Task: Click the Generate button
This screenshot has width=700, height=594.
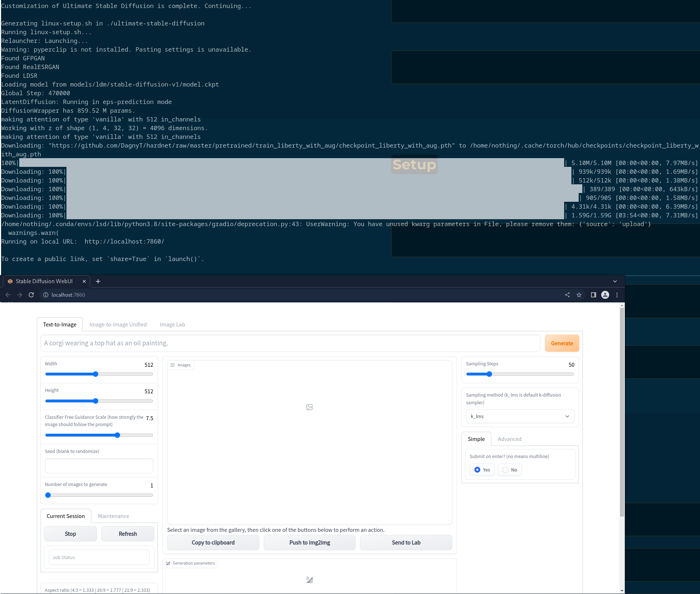Action: pyautogui.click(x=562, y=344)
